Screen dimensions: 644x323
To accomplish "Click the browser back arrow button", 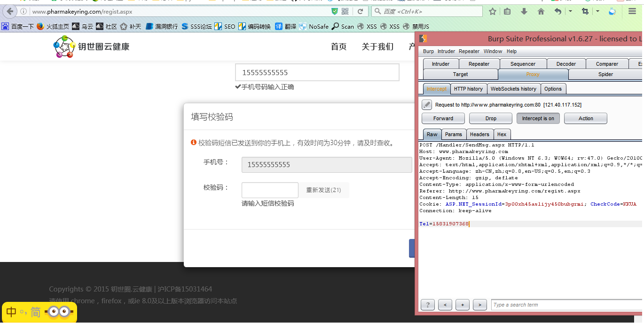I will 10,11.
